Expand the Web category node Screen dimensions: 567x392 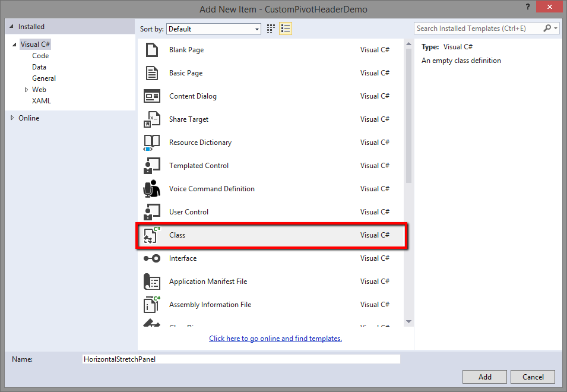[x=26, y=90]
